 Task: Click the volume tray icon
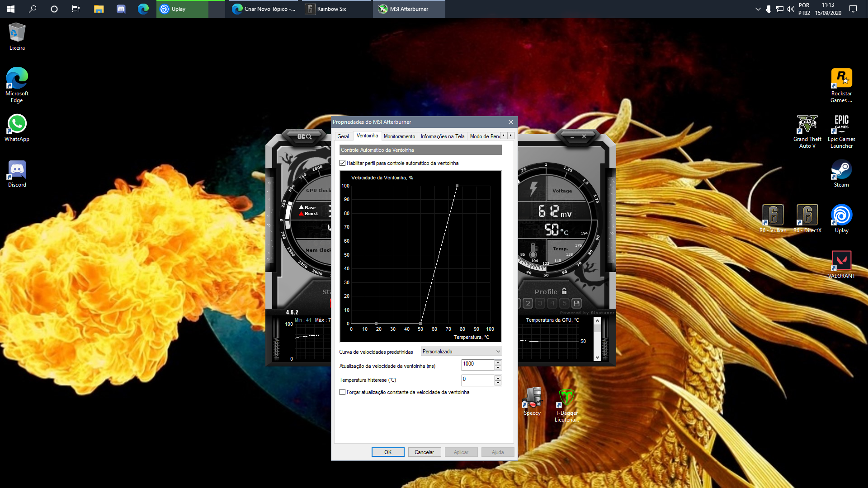coord(790,9)
